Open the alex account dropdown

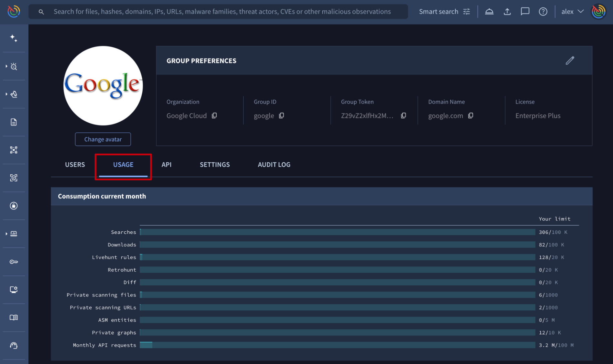(573, 12)
